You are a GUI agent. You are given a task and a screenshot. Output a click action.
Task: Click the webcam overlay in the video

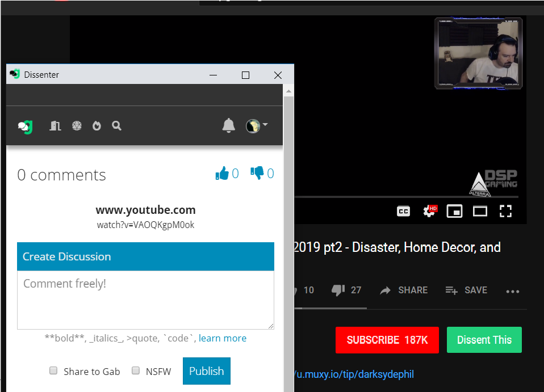(x=479, y=53)
